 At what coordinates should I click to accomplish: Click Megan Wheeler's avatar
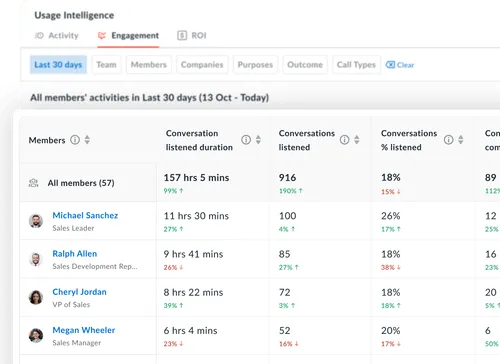pyautogui.click(x=36, y=336)
